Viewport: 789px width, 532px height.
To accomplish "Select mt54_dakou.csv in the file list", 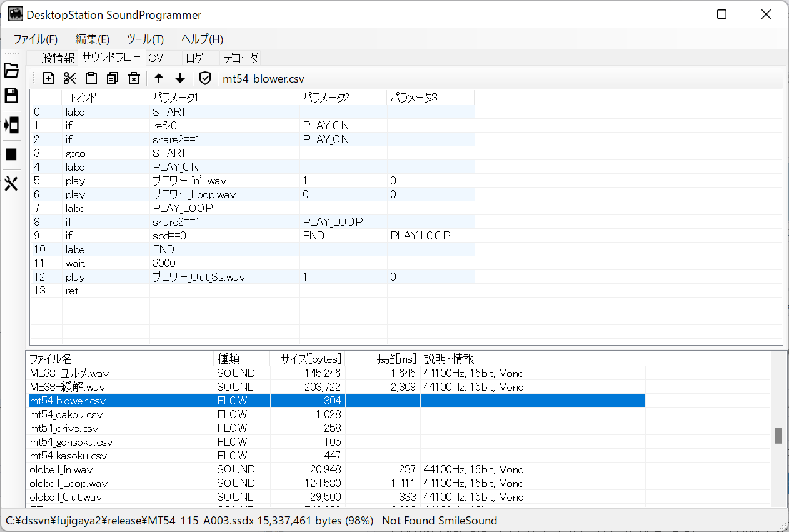I will 66,414.
